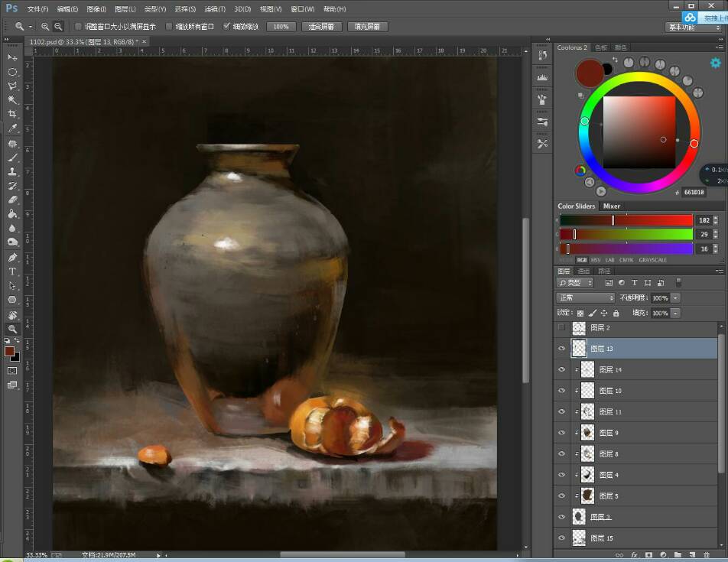This screenshot has width=728, height=562.
Task: Select CMYK slider mode
Action: (x=626, y=260)
